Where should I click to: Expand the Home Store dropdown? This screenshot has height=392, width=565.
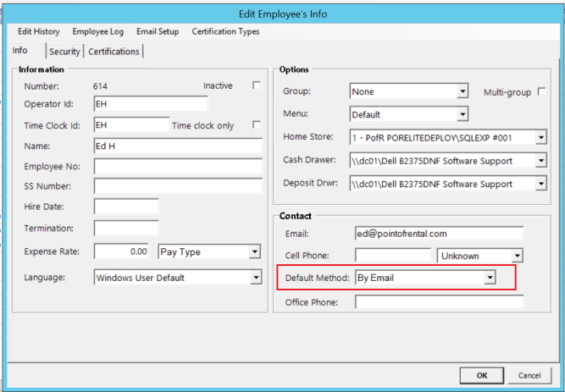[x=540, y=137]
